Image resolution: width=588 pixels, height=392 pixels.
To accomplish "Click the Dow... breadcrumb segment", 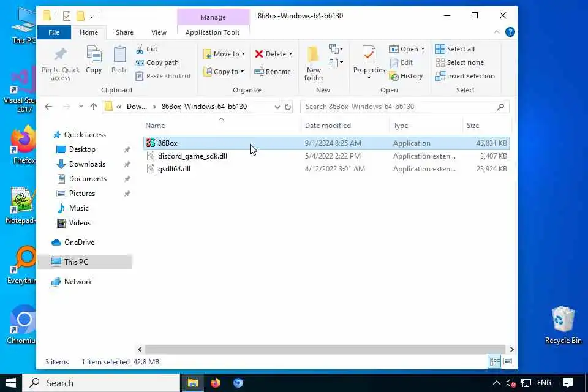I will [x=137, y=107].
